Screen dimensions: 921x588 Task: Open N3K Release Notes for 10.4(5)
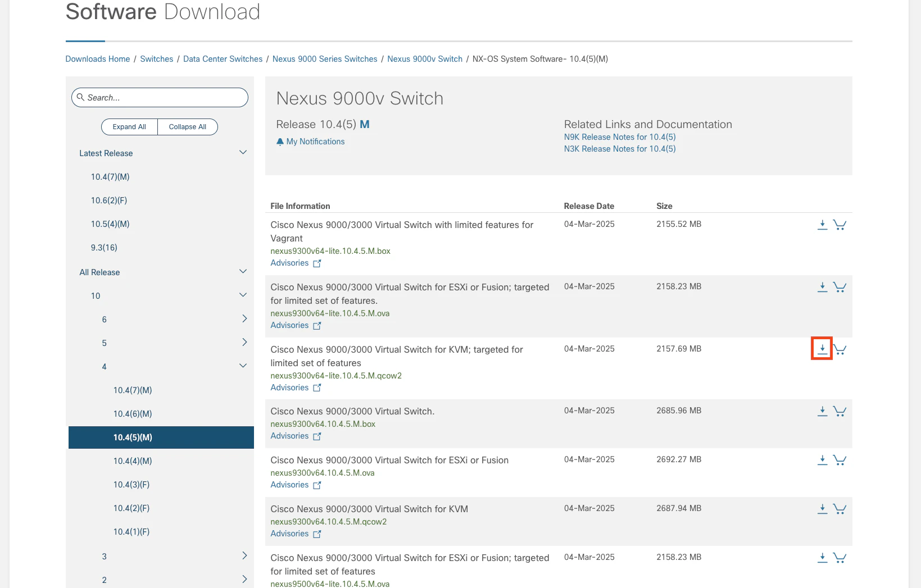(620, 149)
